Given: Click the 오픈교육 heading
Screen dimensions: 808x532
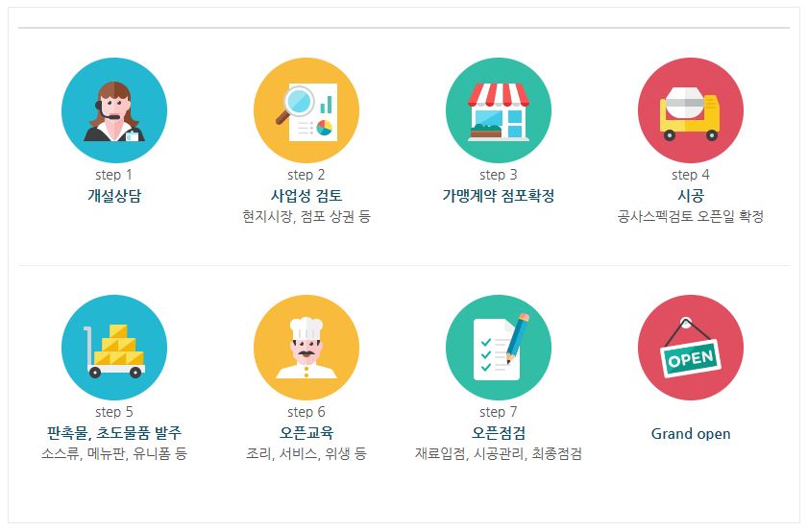Looking at the screenshot, I should pos(306,432).
